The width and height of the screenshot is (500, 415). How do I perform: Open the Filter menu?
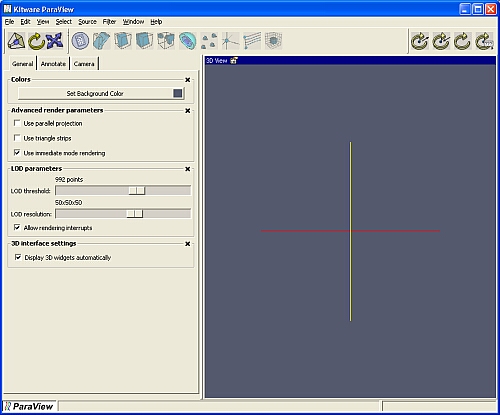pyautogui.click(x=109, y=22)
